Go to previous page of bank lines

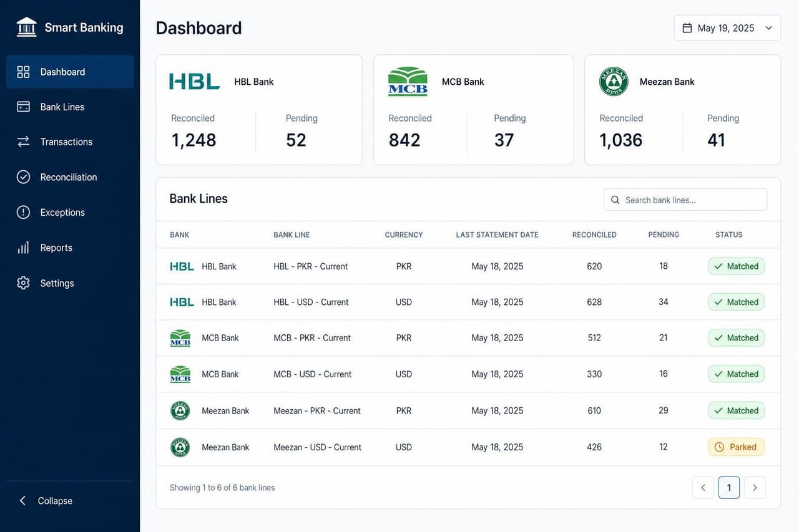703,488
